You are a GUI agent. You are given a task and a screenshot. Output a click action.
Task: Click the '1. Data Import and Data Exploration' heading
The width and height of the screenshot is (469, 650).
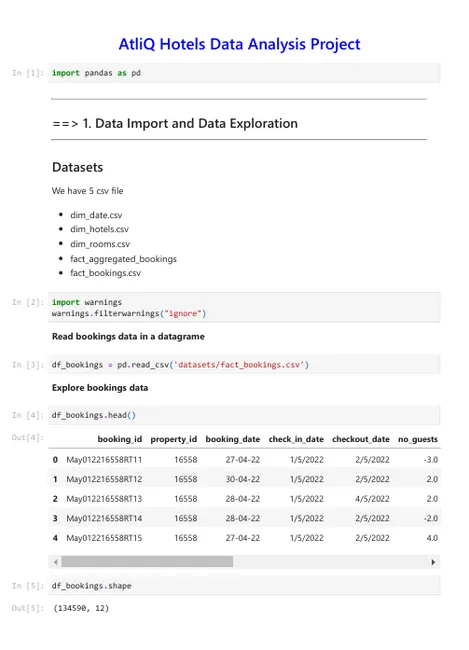(x=175, y=124)
